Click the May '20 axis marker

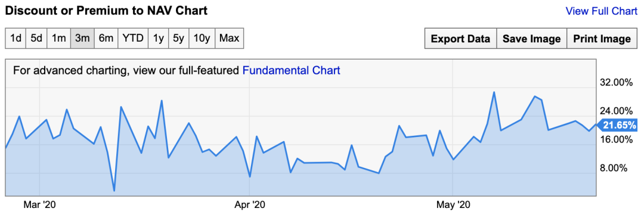pos(452,204)
